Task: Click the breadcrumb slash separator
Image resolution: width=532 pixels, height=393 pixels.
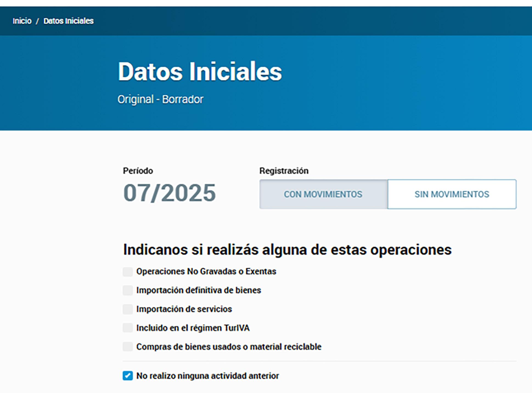Action: 37,21
